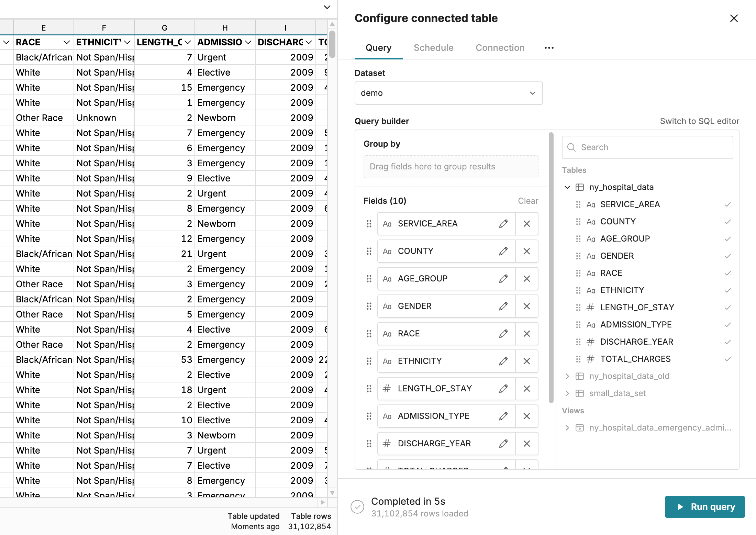Switch to the Connection tab
The image size is (756, 535).
tap(500, 48)
